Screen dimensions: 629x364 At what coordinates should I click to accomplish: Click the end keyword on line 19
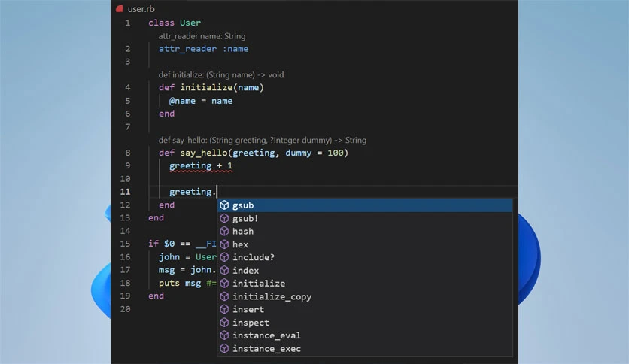click(x=156, y=296)
